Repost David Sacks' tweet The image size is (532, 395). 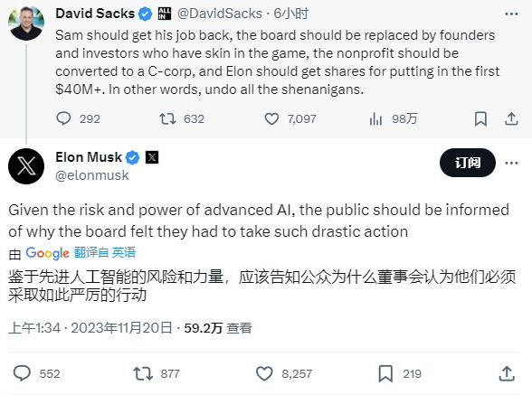pyautogui.click(x=167, y=118)
